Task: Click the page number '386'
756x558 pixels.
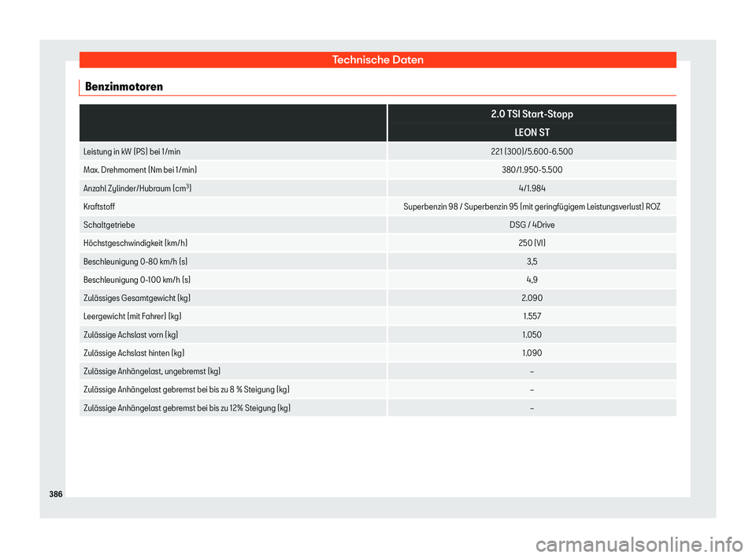Action: 56,494
